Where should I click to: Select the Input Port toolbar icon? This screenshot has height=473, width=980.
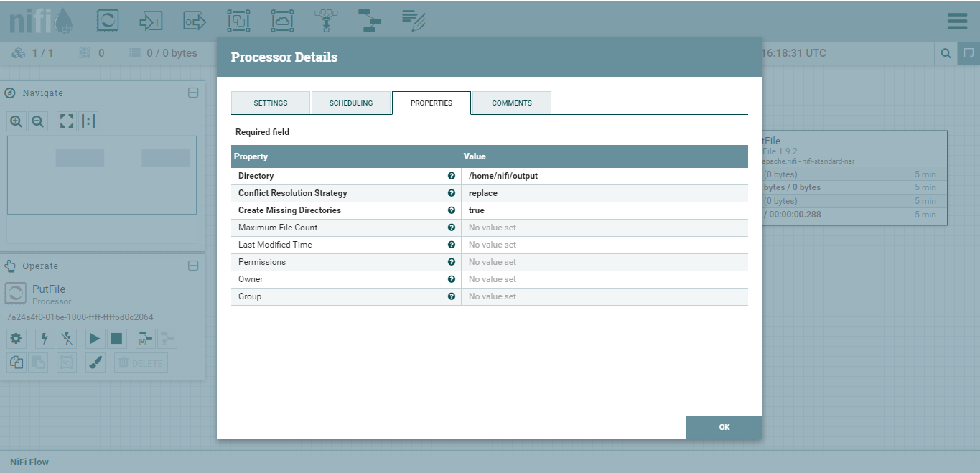point(151,21)
